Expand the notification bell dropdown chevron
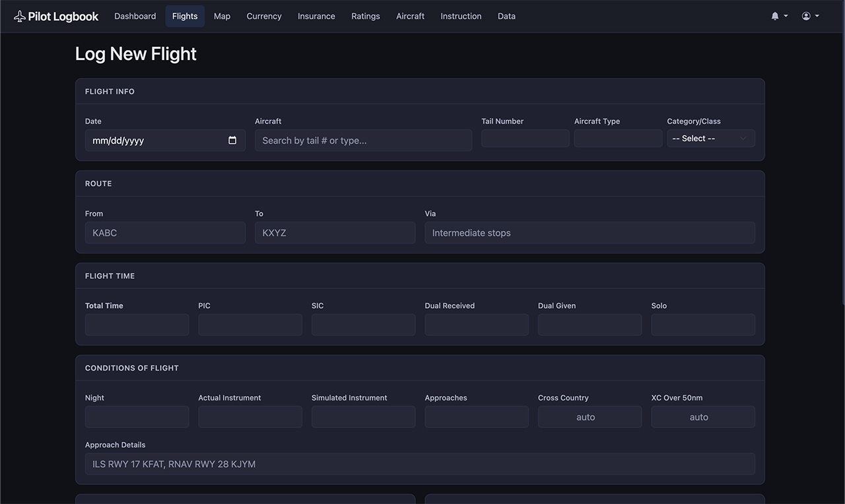 (x=784, y=16)
